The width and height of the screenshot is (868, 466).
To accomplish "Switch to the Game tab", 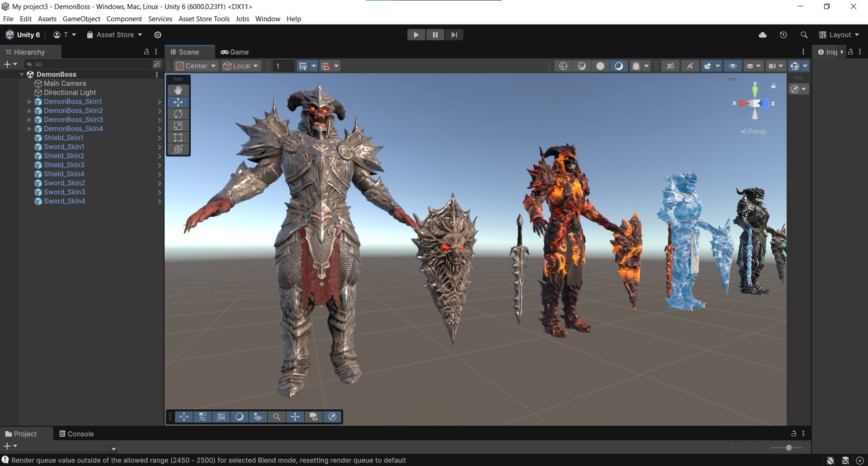I will (235, 52).
